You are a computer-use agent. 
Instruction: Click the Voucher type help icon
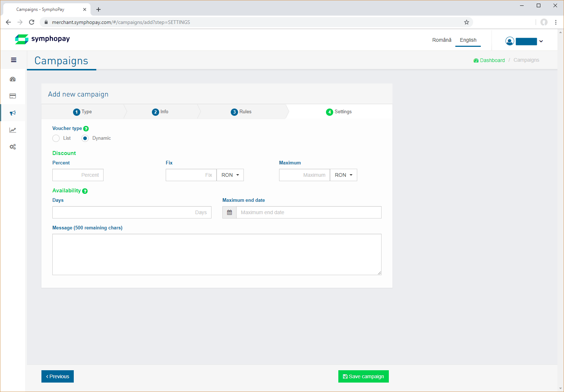(x=86, y=129)
